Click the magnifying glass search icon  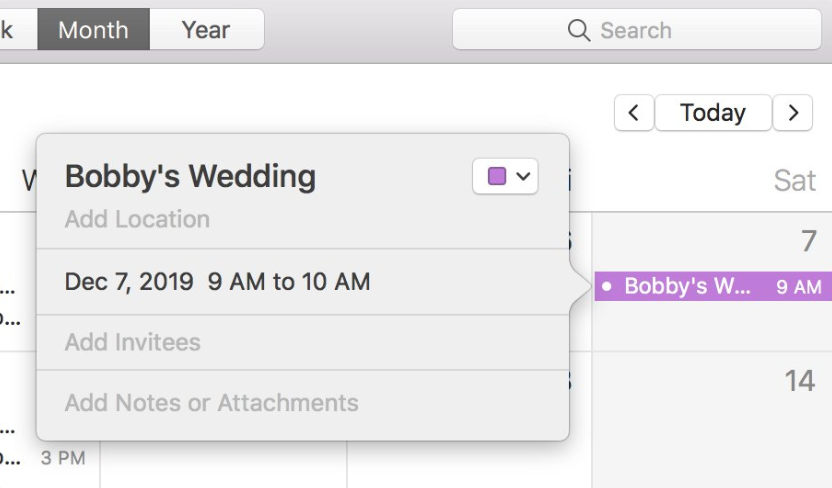(x=579, y=31)
